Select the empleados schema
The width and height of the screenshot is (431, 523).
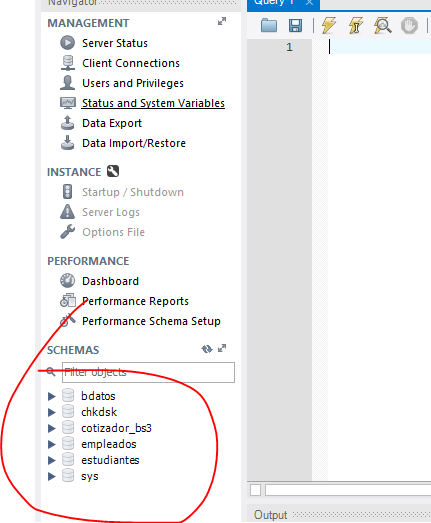[x=109, y=444]
